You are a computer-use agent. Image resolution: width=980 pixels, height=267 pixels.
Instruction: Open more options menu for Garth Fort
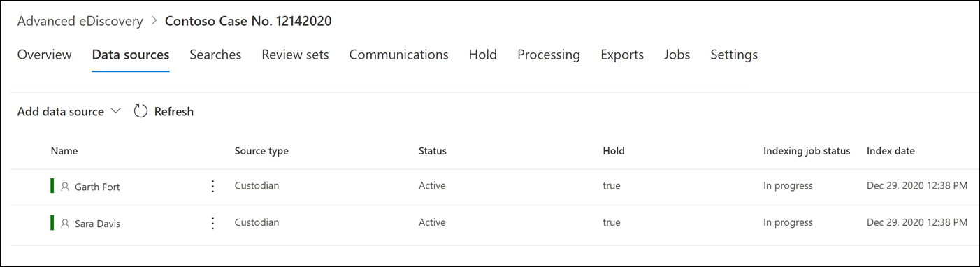tap(213, 187)
